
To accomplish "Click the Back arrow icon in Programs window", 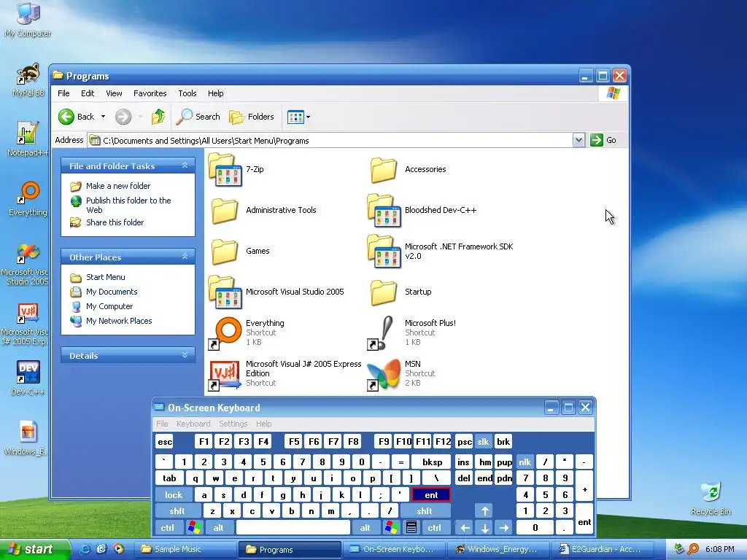I will [66, 117].
